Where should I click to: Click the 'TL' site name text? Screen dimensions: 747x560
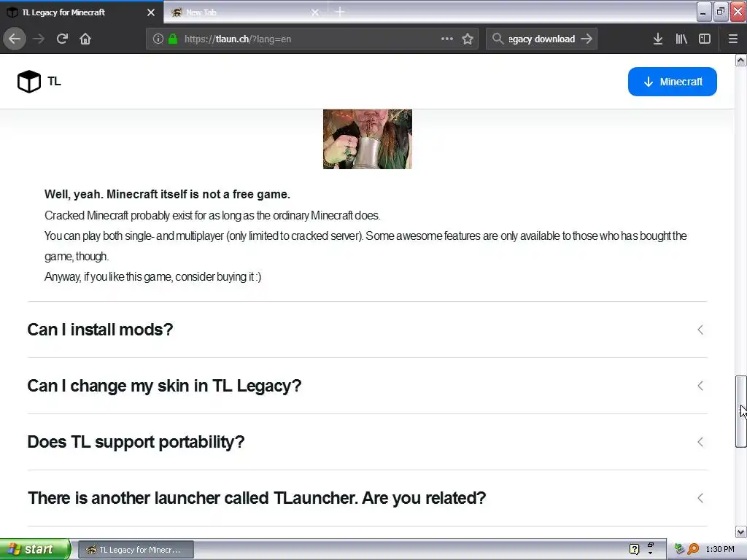(54, 82)
